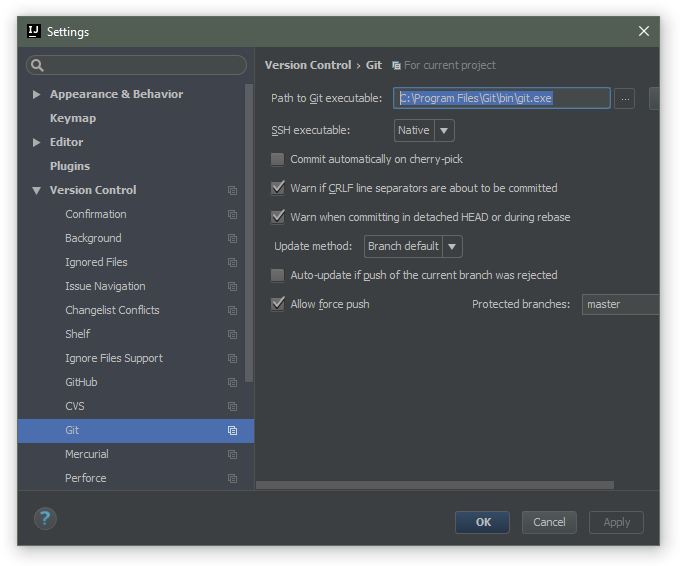Open the Update method dropdown
The height and width of the screenshot is (566, 680).
tap(413, 246)
